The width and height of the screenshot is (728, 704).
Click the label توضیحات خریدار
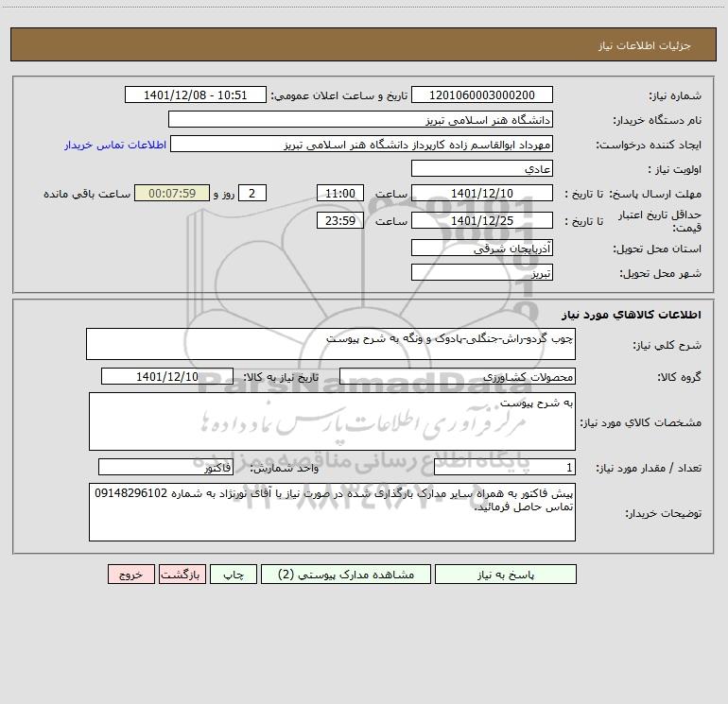(x=664, y=513)
